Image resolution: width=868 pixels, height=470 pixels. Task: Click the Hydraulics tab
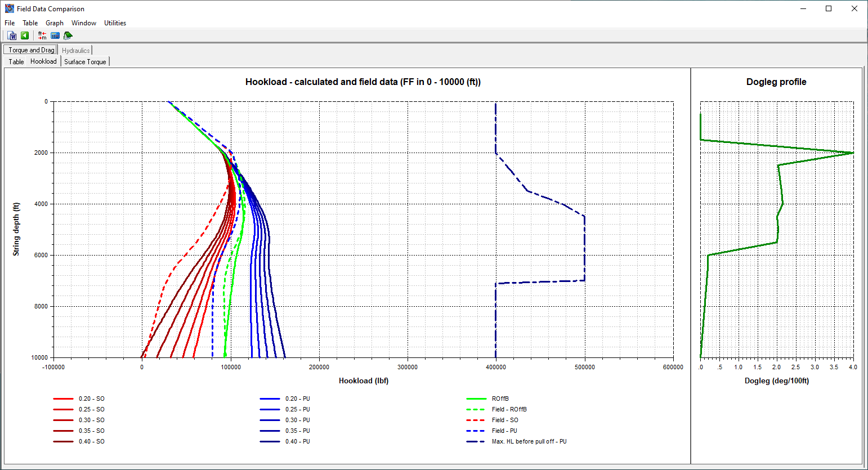76,51
